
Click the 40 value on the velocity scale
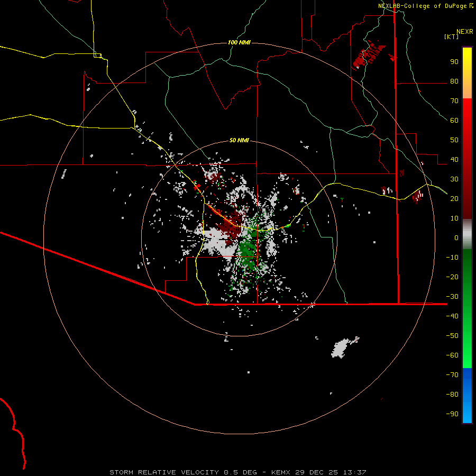pos(454,159)
